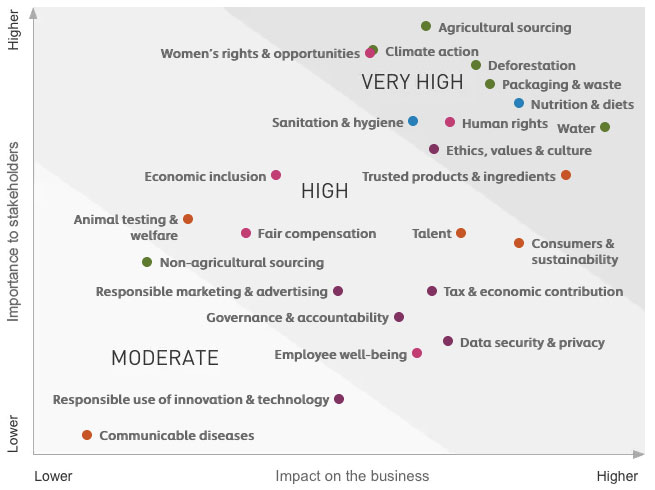This screenshot has width=655, height=490.
Task: Click the green Water data point
Action: point(605,127)
